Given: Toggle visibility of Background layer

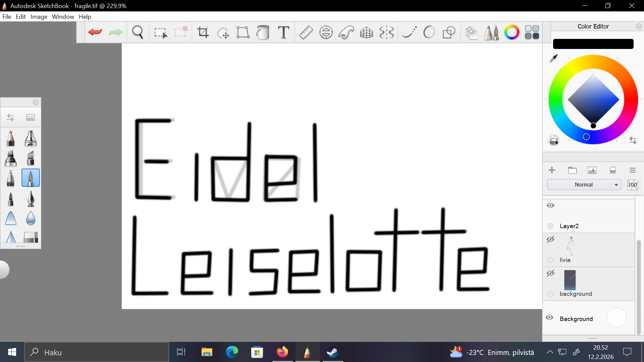Looking at the screenshot, I should 549,317.
